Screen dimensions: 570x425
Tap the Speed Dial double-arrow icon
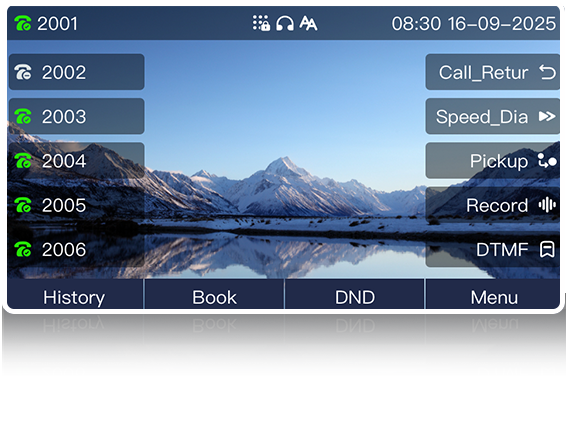[x=547, y=116]
